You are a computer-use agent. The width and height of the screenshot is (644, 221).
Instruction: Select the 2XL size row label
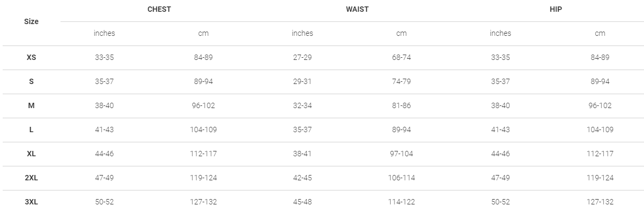pos(32,178)
